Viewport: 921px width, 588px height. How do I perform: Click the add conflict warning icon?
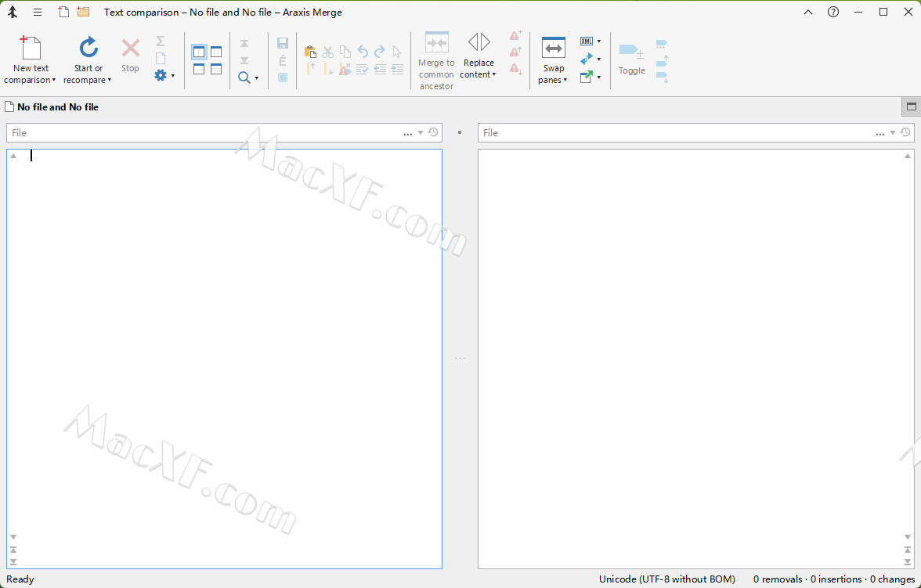pos(515,36)
